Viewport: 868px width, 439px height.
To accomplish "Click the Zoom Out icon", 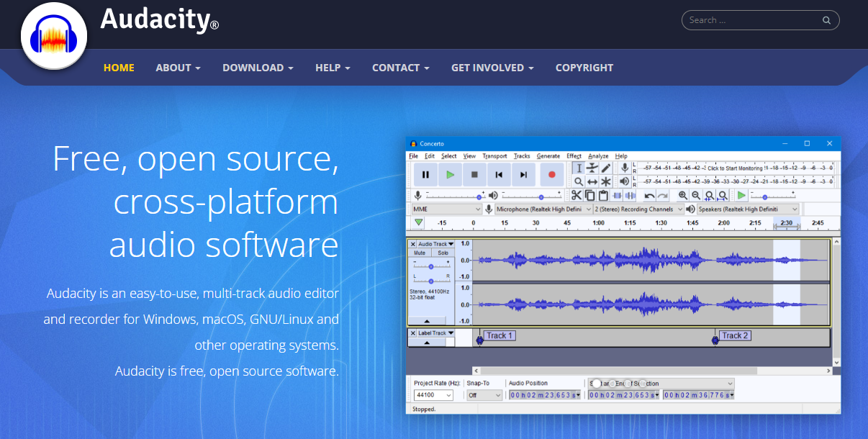I will (696, 195).
